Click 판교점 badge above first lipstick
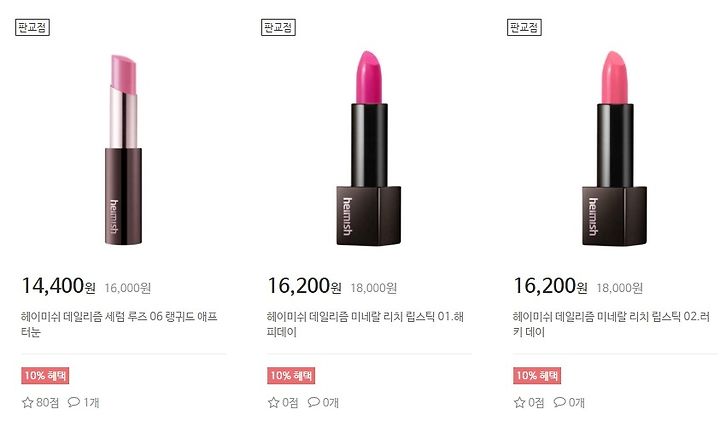 click(x=32, y=28)
